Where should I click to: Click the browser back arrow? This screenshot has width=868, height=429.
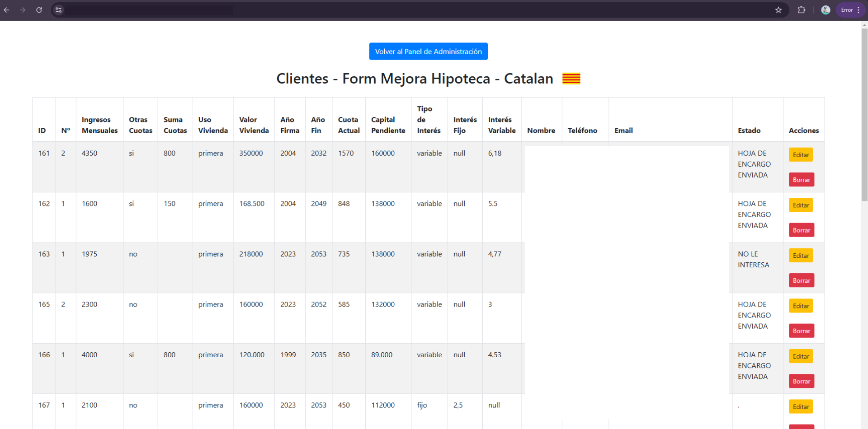(x=6, y=10)
